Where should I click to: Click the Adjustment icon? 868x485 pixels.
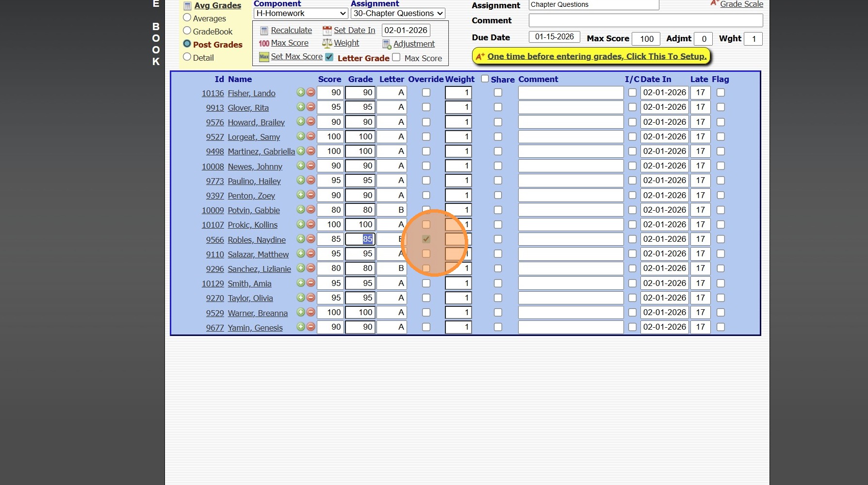[x=387, y=45]
